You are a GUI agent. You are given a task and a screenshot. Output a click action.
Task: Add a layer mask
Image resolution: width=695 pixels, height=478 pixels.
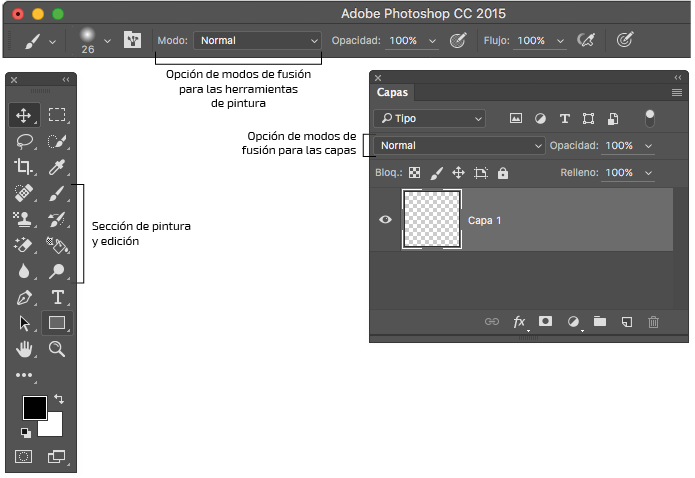pos(545,321)
